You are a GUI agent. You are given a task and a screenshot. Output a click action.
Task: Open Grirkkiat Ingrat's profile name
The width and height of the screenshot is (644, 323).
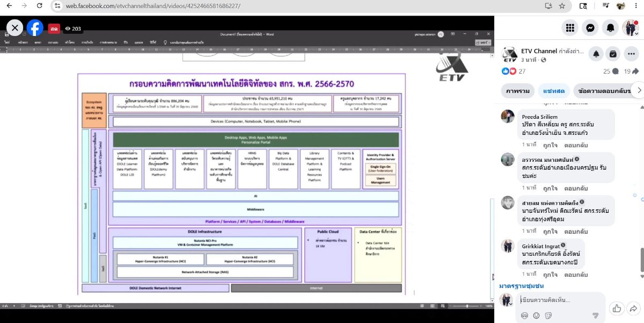[x=540, y=246]
